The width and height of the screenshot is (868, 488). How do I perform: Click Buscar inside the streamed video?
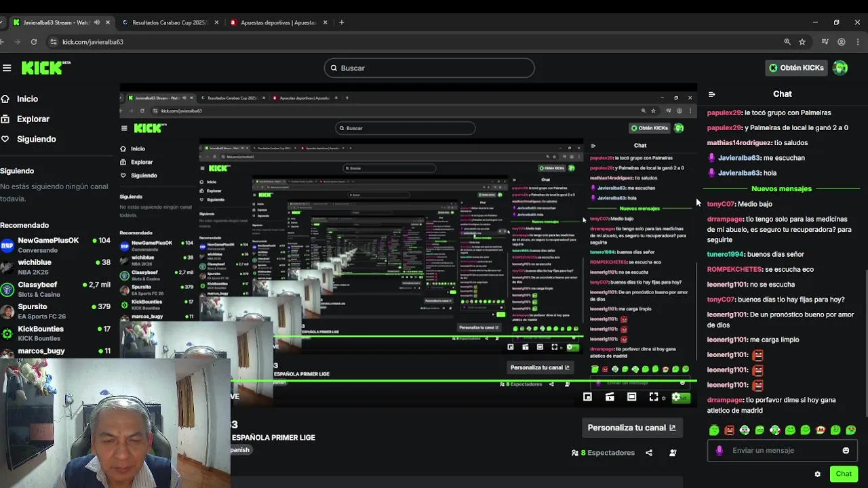pyautogui.click(x=406, y=128)
